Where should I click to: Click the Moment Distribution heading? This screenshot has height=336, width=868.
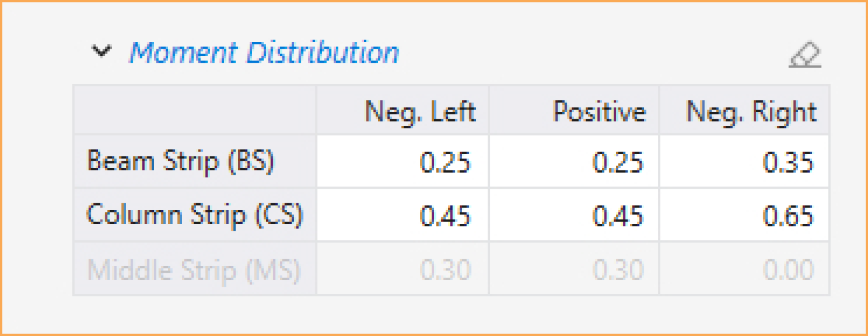tap(264, 53)
